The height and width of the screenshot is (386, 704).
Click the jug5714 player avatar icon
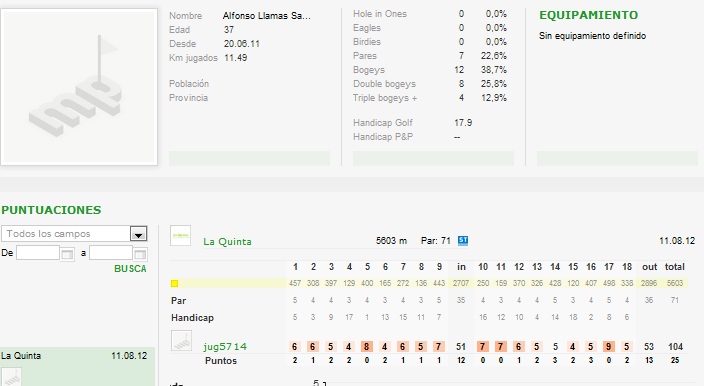click(x=181, y=341)
